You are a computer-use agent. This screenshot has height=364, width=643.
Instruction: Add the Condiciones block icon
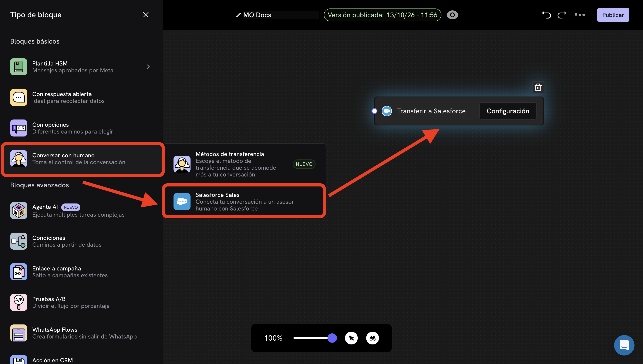19,241
